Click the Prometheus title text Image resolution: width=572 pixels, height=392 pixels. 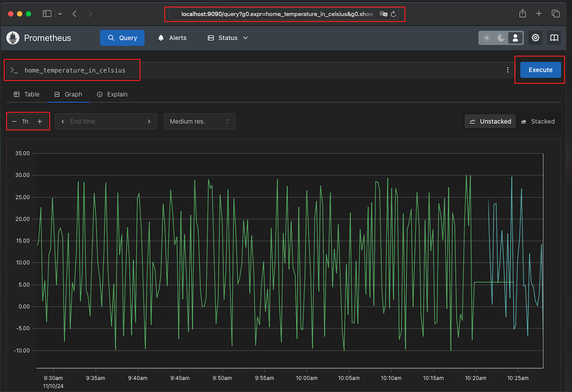(48, 38)
